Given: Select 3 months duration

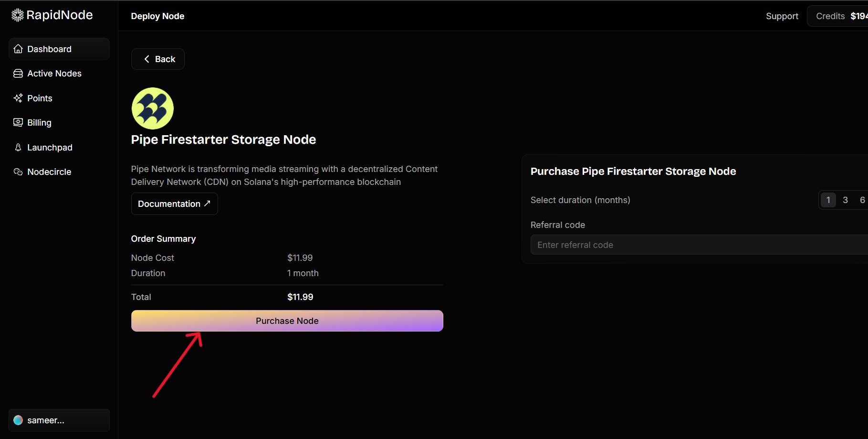Looking at the screenshot, I should tap(845, 200).
